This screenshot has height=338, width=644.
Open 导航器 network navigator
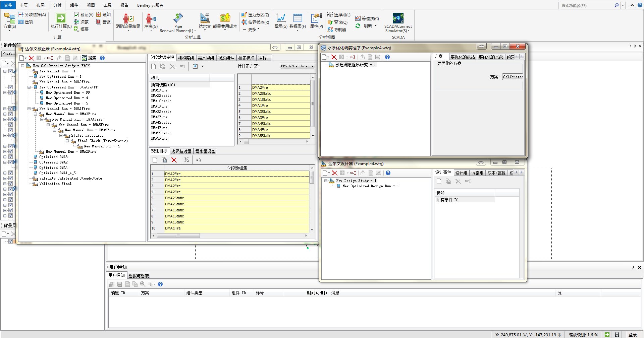(x=337, y=29)
